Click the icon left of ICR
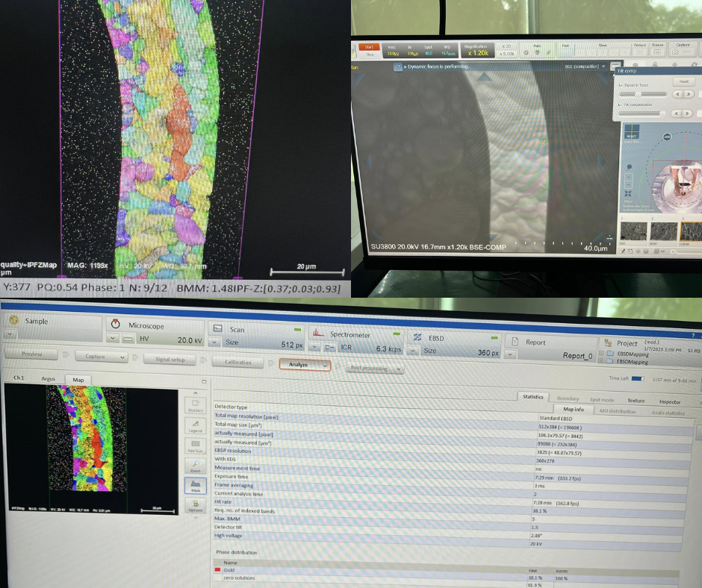702x588 pixels. point(329,347)
